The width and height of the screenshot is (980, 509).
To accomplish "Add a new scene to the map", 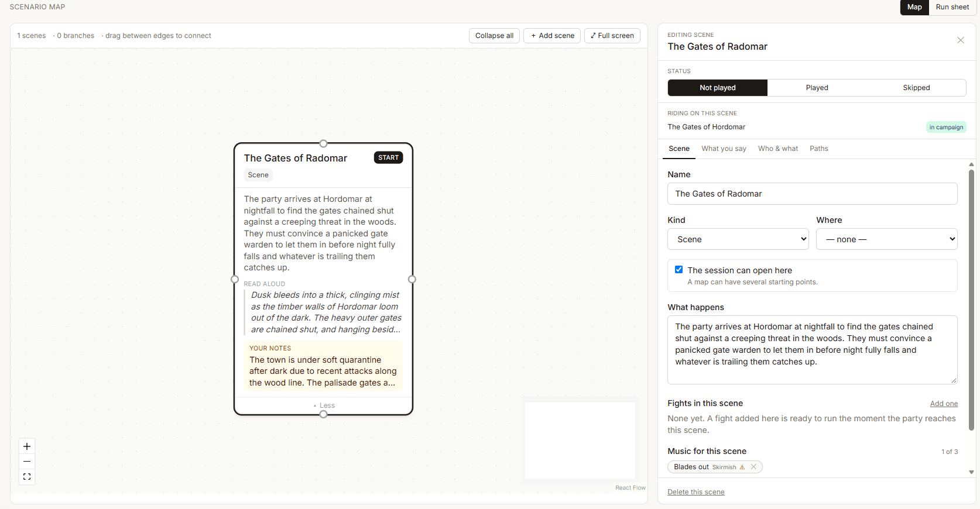I will 553,36.
